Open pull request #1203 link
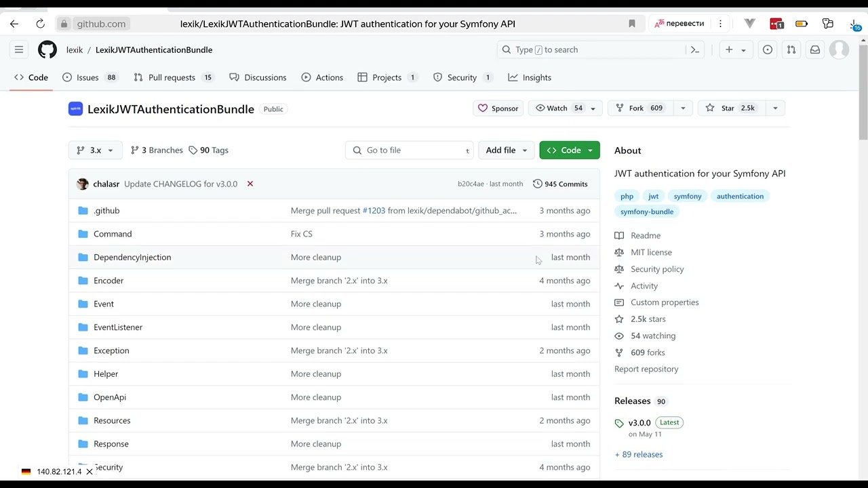The image size is (868, 488). click(x=374, y=211)
